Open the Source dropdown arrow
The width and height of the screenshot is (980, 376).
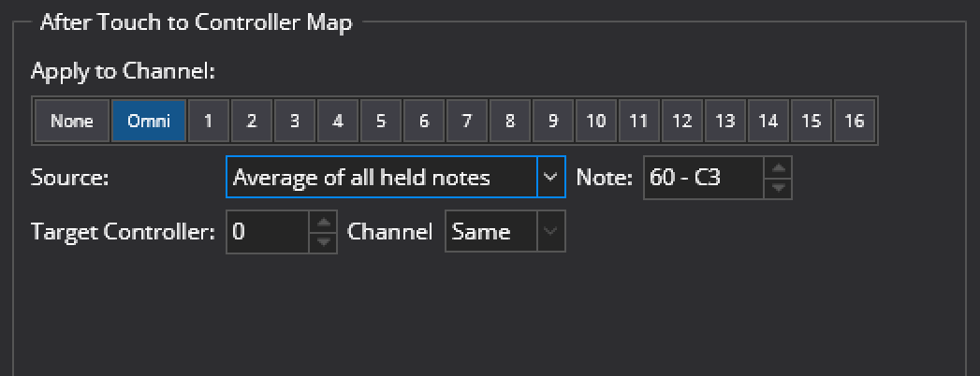coord(552,177)
